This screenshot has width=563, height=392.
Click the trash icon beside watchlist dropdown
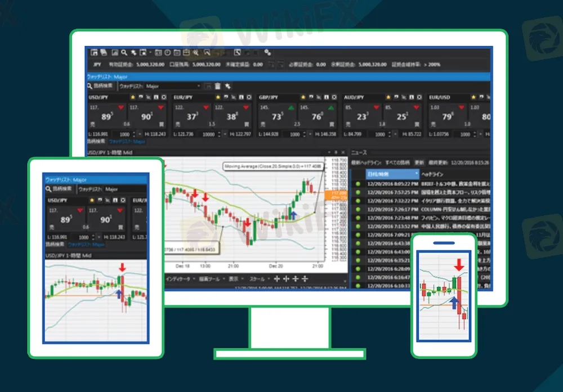[217, 86]
